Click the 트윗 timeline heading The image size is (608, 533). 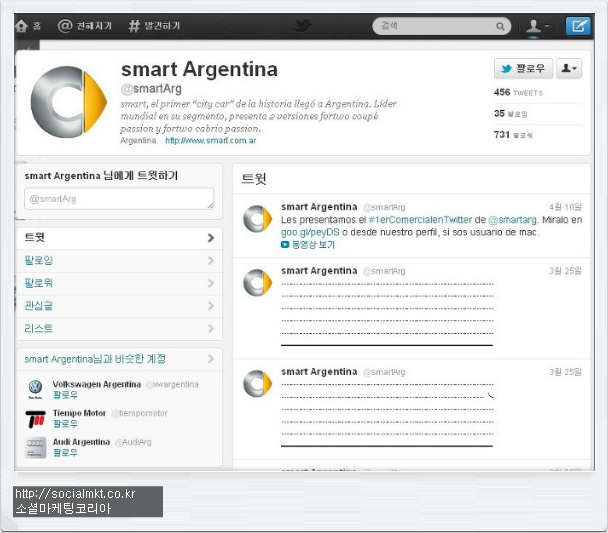254,179
